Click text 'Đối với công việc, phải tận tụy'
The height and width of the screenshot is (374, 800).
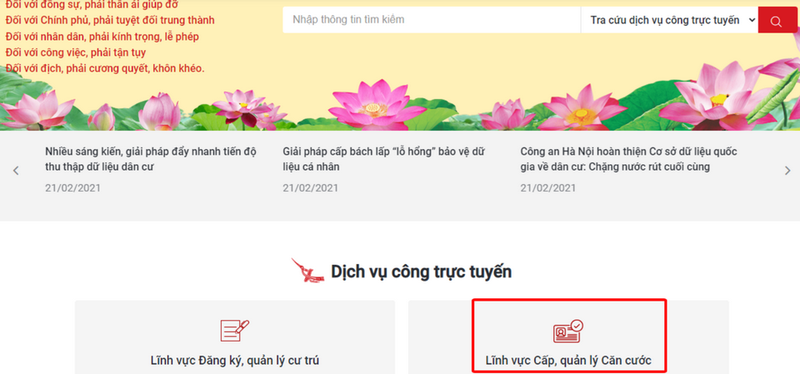coord(76,53)
